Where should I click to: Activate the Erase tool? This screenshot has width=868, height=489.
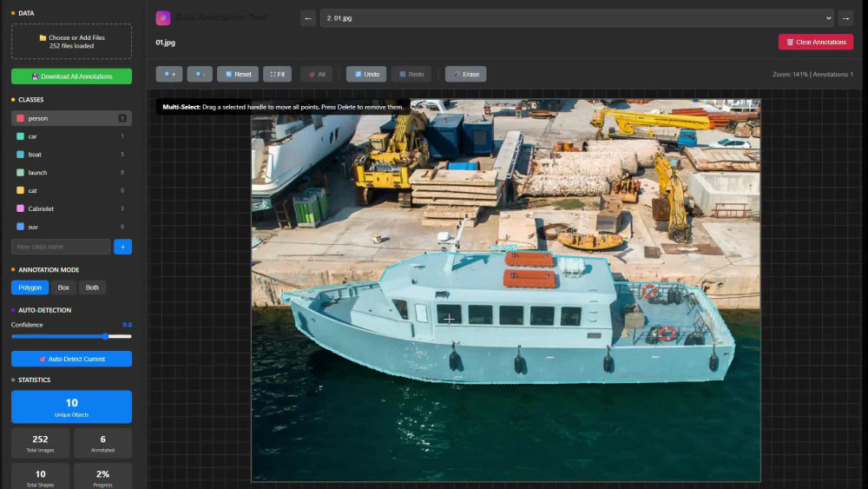point(465,74)
